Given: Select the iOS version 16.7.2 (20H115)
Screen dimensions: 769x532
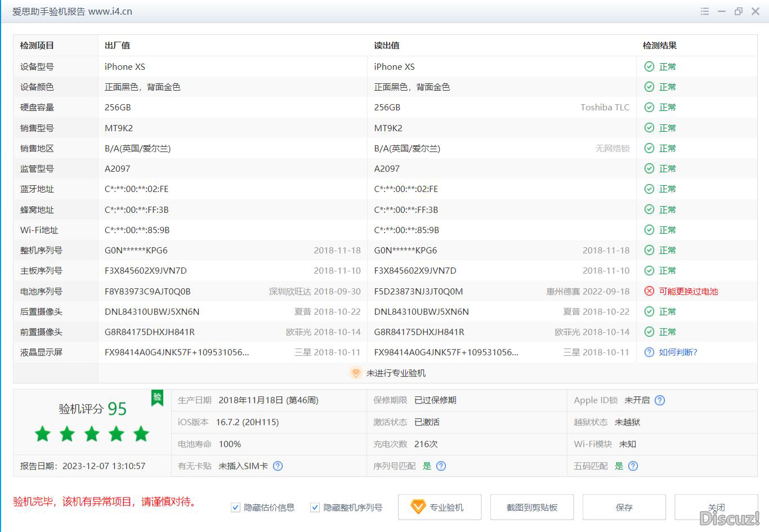Looking at the screenshot, I should click(x=247, y=422).
